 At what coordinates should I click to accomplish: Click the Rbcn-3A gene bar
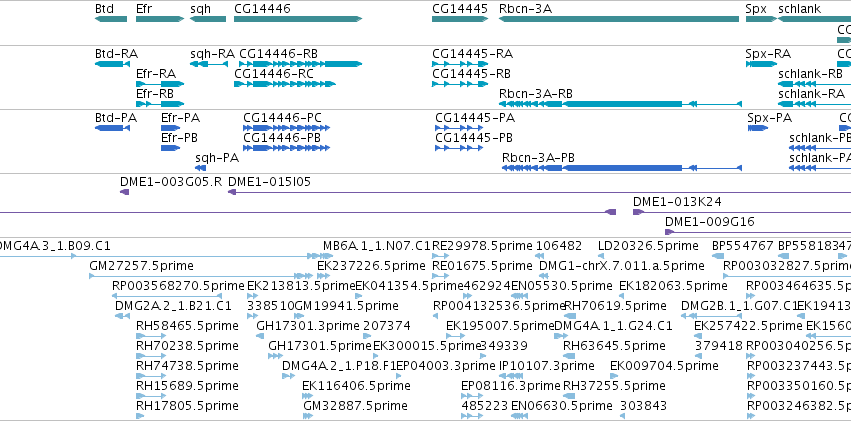(619, 19)
